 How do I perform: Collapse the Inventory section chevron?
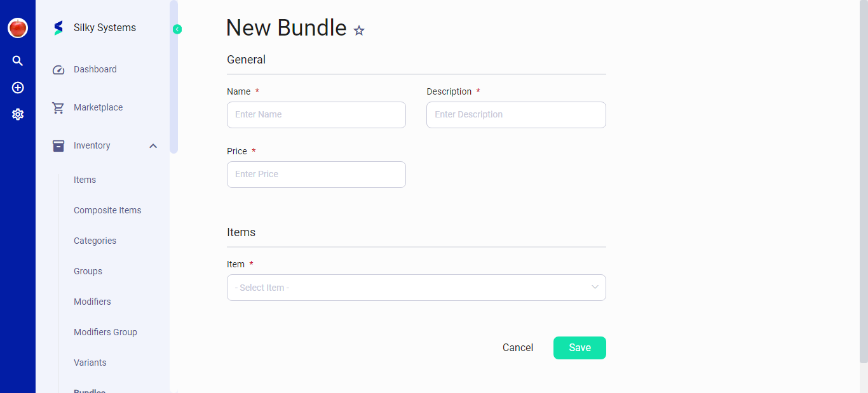[153, 145]
